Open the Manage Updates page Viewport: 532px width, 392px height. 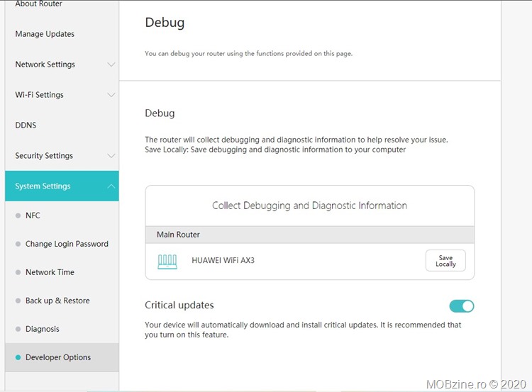(45, 34)
